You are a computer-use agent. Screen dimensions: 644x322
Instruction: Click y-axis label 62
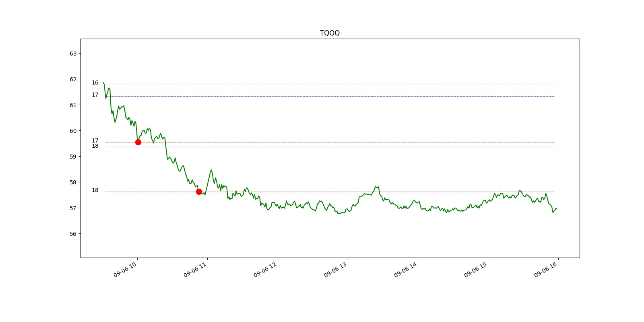tap(73, 79)
